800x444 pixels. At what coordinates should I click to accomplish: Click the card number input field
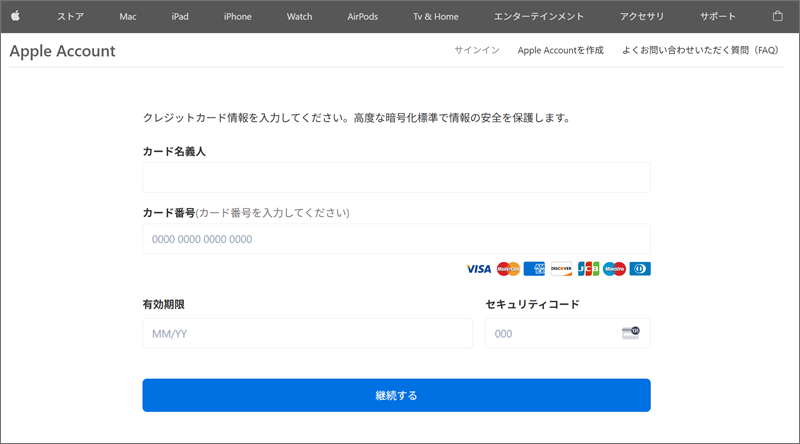(396, 238)
